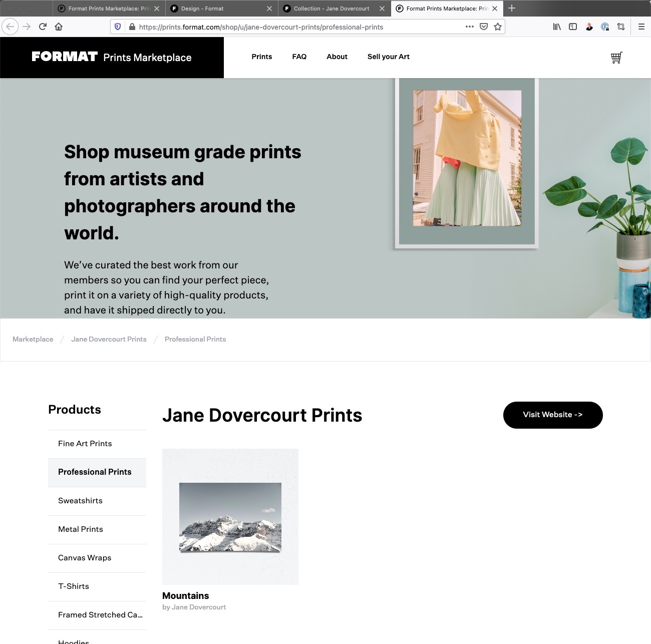The width and height of the screenshot is (651, 644).
Task: Click Sell your Art in navigation
Action: (x=388, y=57)
